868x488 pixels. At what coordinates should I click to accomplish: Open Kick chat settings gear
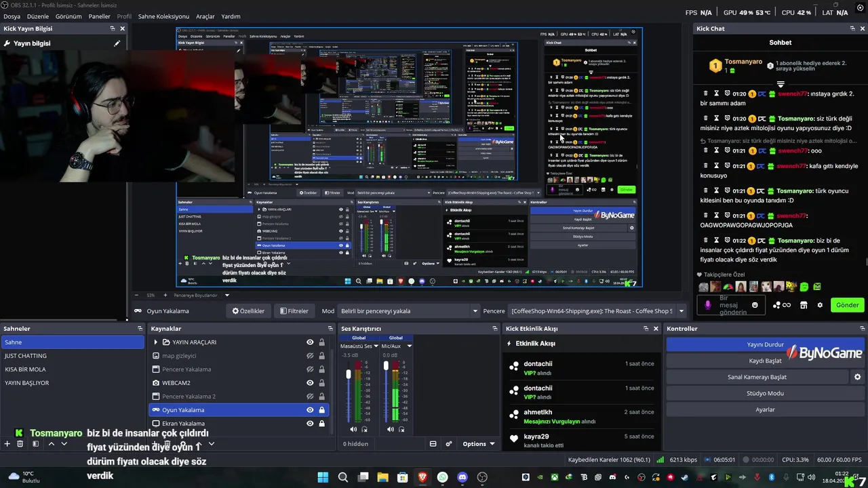coord(820,305)
